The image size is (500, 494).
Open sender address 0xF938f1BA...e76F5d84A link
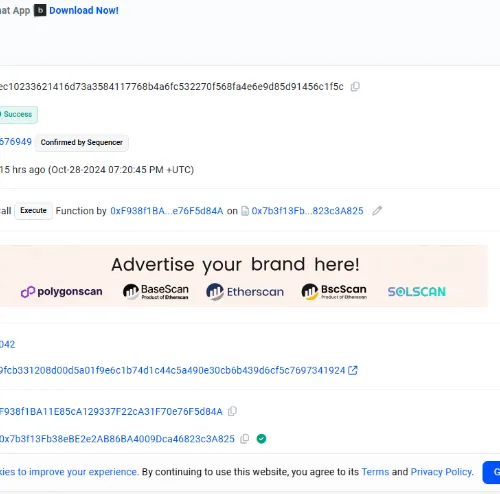[x=167, y=211]
